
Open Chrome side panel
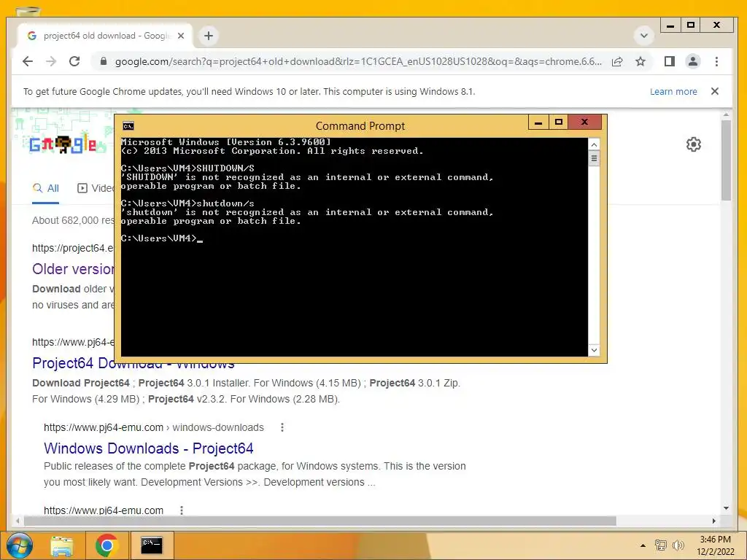coord(670,61)
